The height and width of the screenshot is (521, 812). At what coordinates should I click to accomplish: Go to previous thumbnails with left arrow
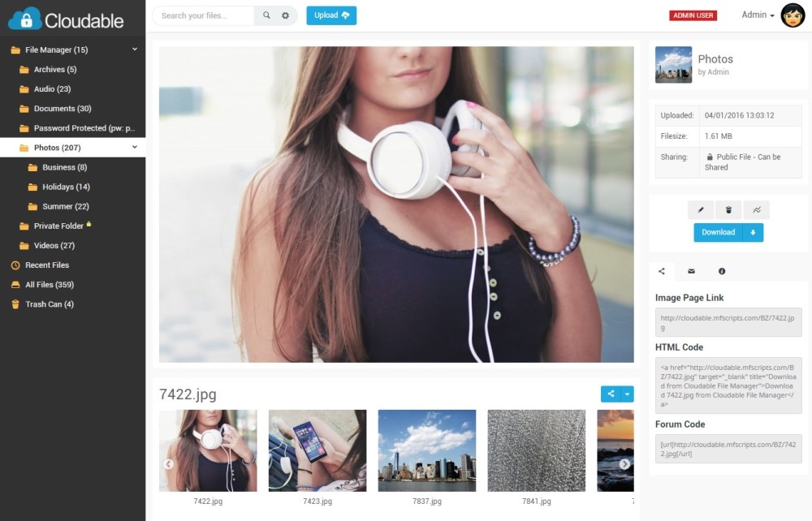(x=168, y=464)
